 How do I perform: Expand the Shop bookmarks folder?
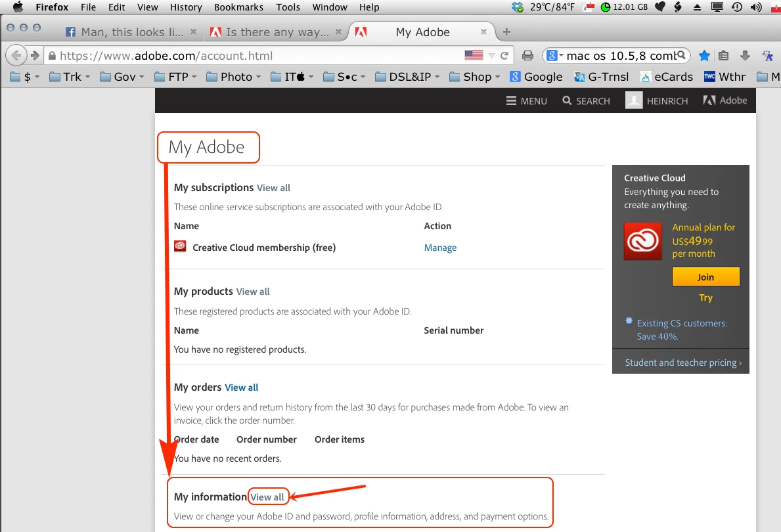(x=474, y=77)
